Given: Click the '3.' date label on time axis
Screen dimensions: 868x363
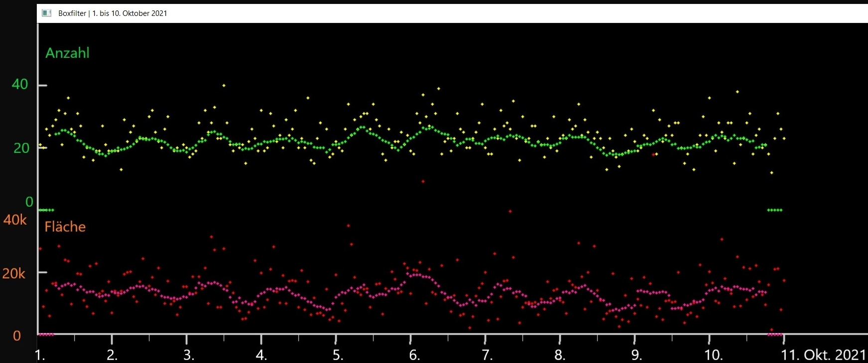Looking at the screenshot, I should [x=189, y=355].
